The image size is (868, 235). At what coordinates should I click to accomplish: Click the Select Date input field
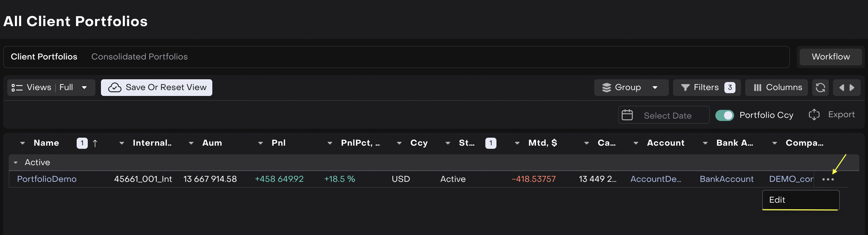pos(667,116)
